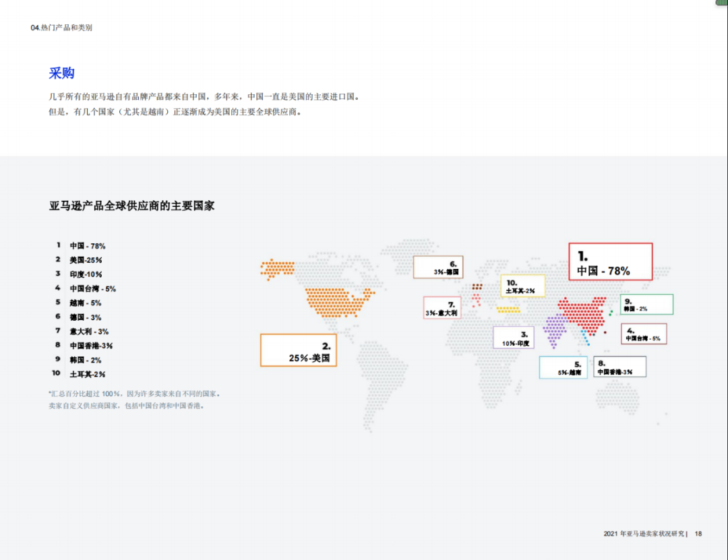Click '越南 - 5%' in the ranking list
728x560 pixels.
(x=85, y=303)
